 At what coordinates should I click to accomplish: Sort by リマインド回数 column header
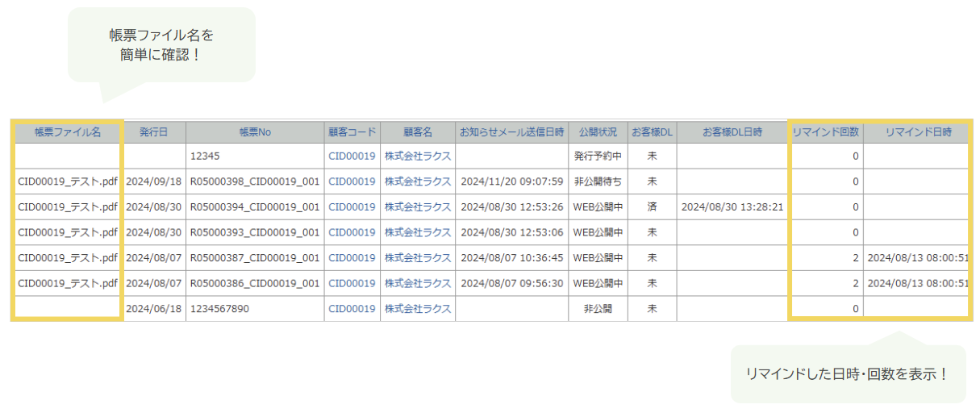coord(826,132)
